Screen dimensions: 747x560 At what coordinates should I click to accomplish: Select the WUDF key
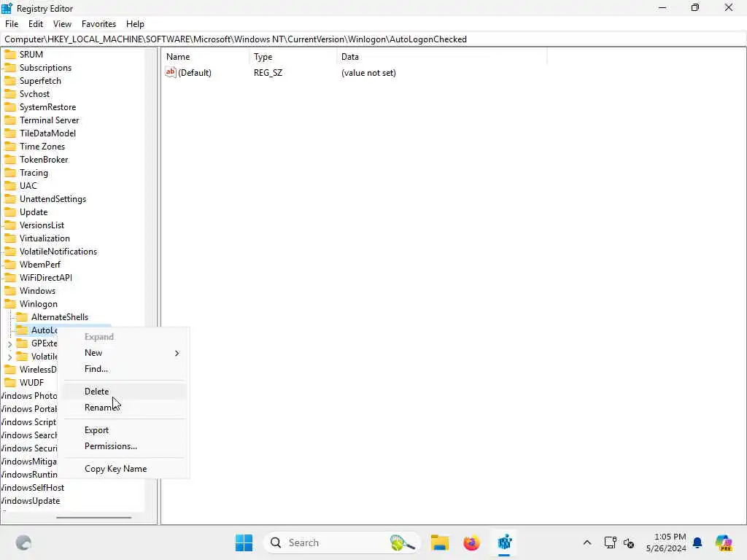[x=31, y=383]
